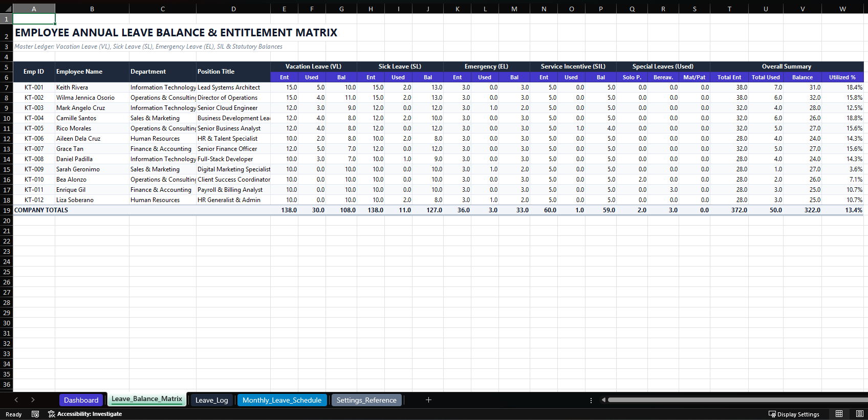868x420 pixels.
Task: Click the Vacation Leave (VL) group header
Action: tap(313, 67)
